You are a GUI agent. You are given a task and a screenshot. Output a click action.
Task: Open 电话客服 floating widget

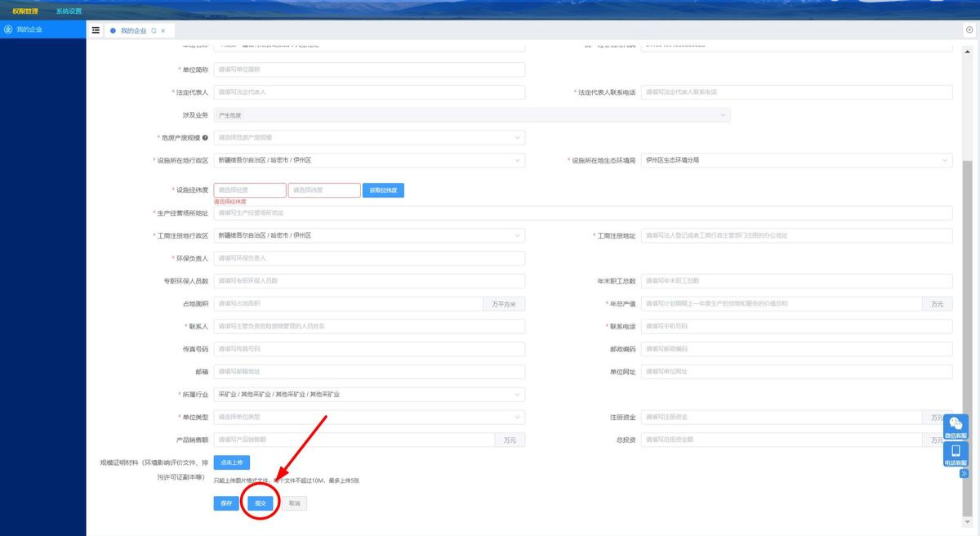point(956,455)
